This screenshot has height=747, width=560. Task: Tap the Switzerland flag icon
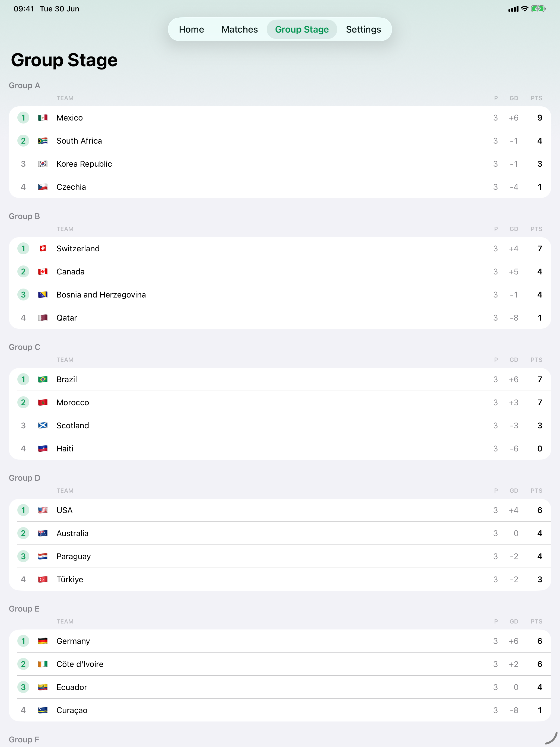point(43,249)
